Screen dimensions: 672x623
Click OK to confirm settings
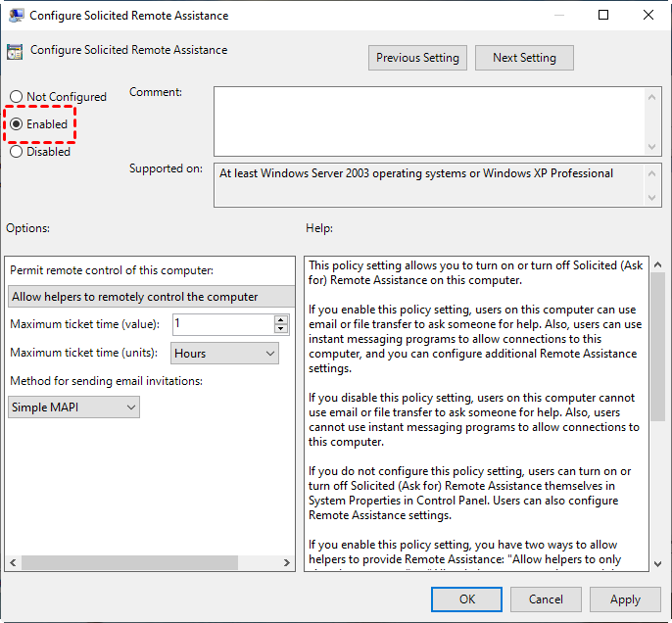pos(467,599)
